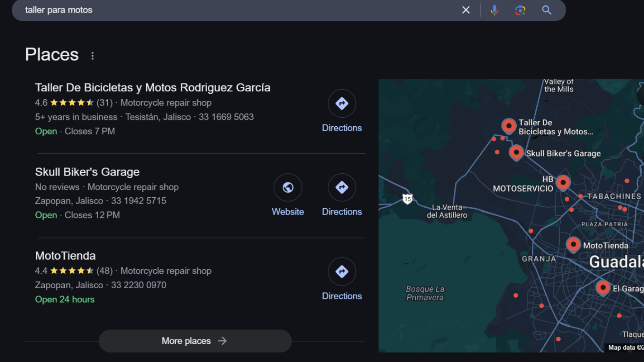
Task: Click the More places button
Action: (195, 341)
